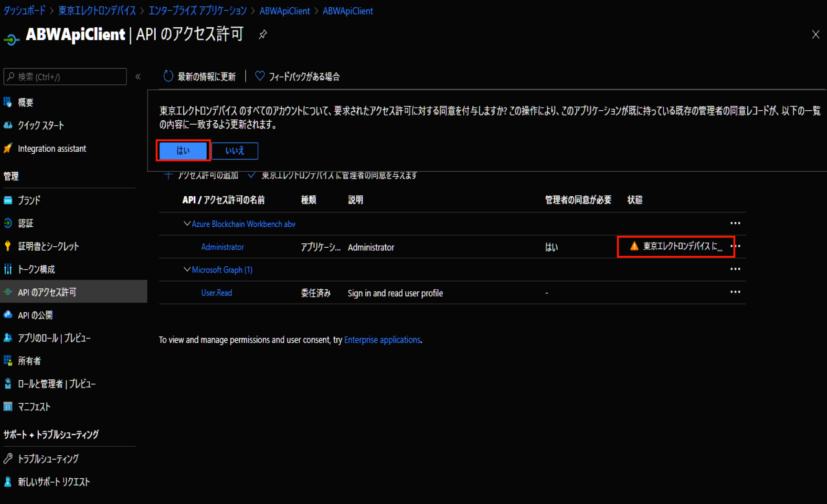Go to ダッシュボード breadcrumb
827x504 pixels.
[x=25, y=10]
